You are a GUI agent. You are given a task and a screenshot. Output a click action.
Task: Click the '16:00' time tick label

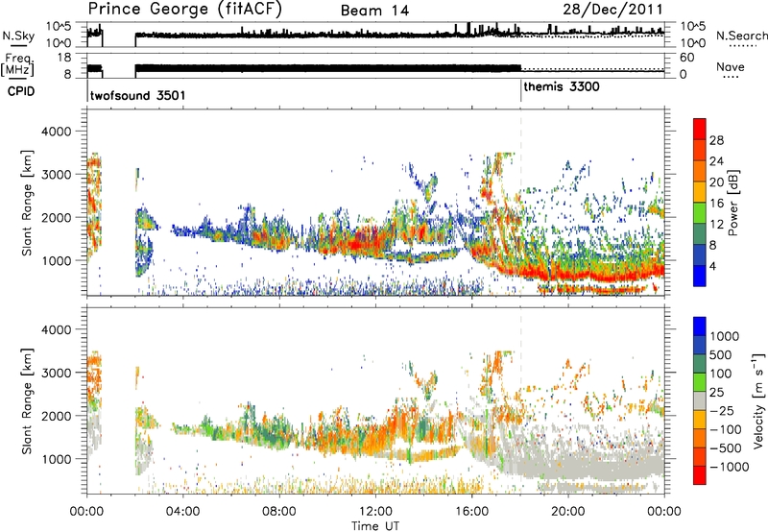pyautogui.click(x=471, y=512)
